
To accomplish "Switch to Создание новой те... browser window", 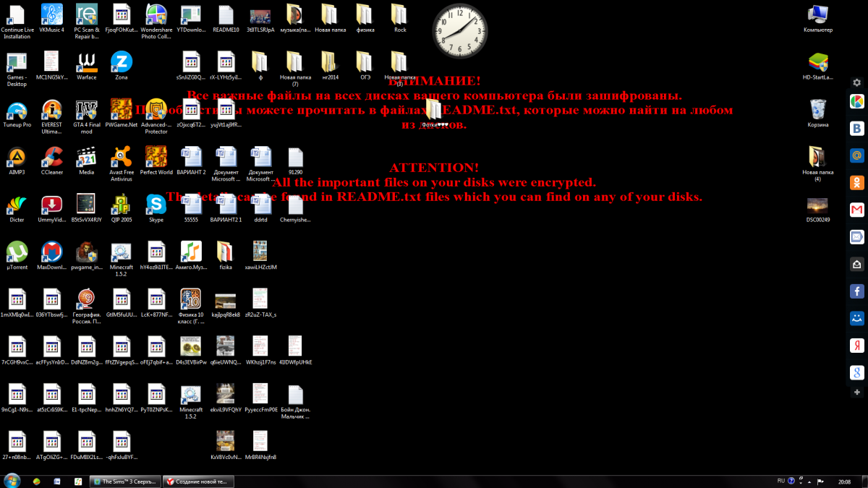I will (197, 481).
